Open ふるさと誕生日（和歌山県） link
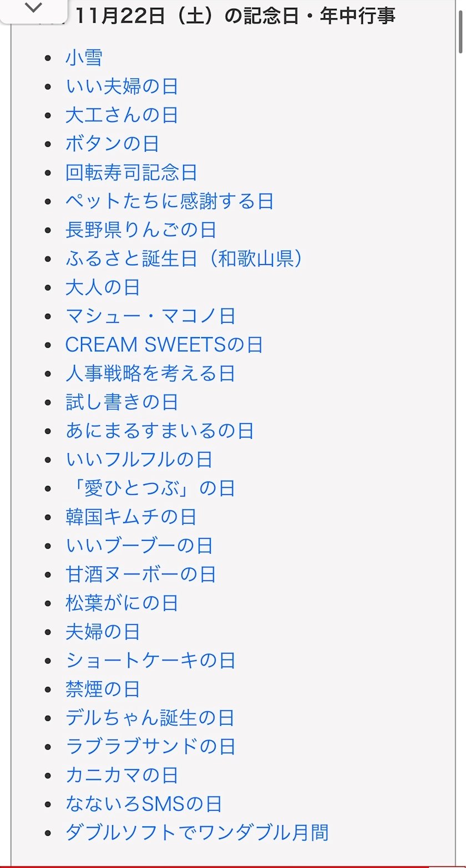The image size is (466, 868). [184, 259]
